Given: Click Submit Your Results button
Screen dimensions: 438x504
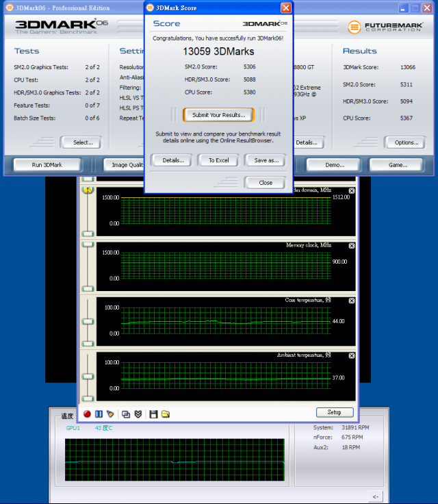Looking at the screenshot, I should tap(218, 115).
